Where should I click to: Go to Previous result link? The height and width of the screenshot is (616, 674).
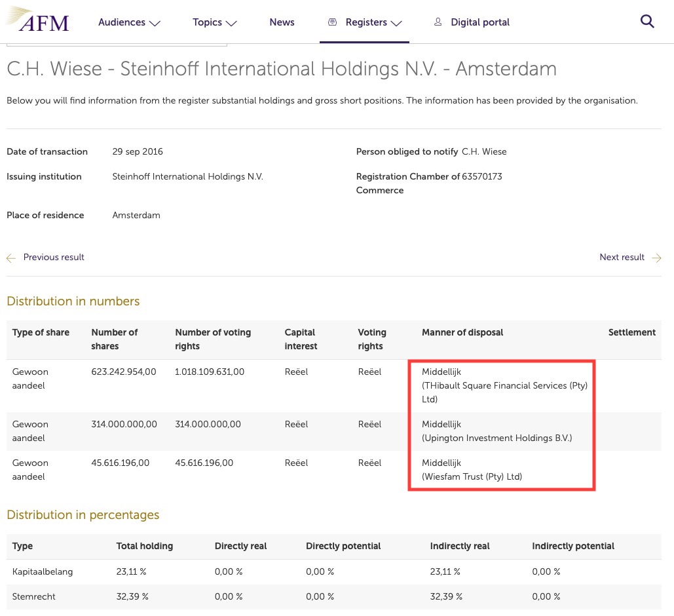tap(54, 258)
